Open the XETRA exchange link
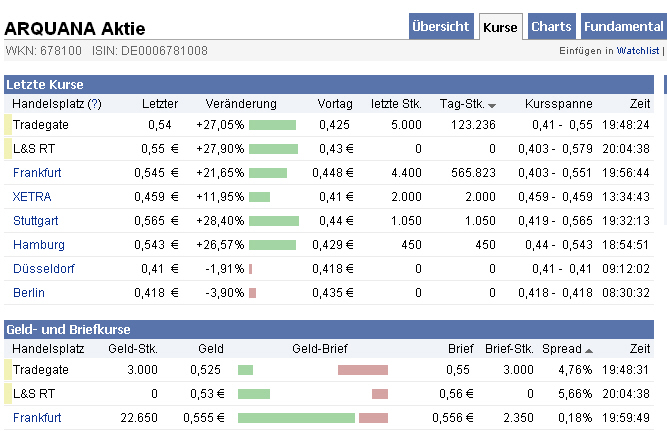This screenshot has width=667, height=431. tap(32, 197)
